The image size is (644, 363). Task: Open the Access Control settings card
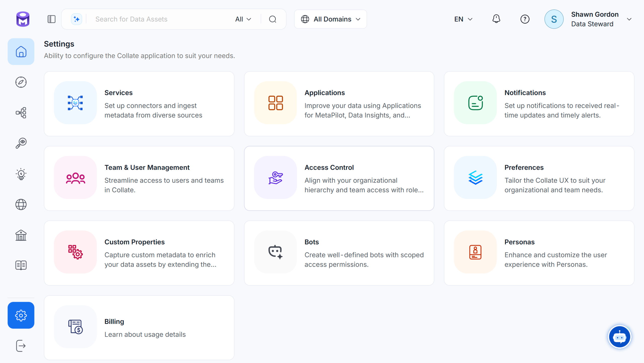point(339,178)
